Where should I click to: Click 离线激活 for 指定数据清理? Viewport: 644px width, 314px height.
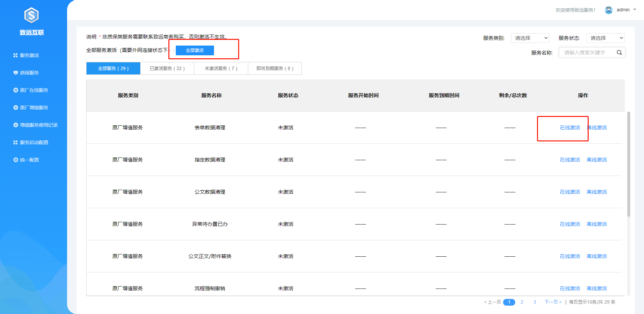click(597, 160)
